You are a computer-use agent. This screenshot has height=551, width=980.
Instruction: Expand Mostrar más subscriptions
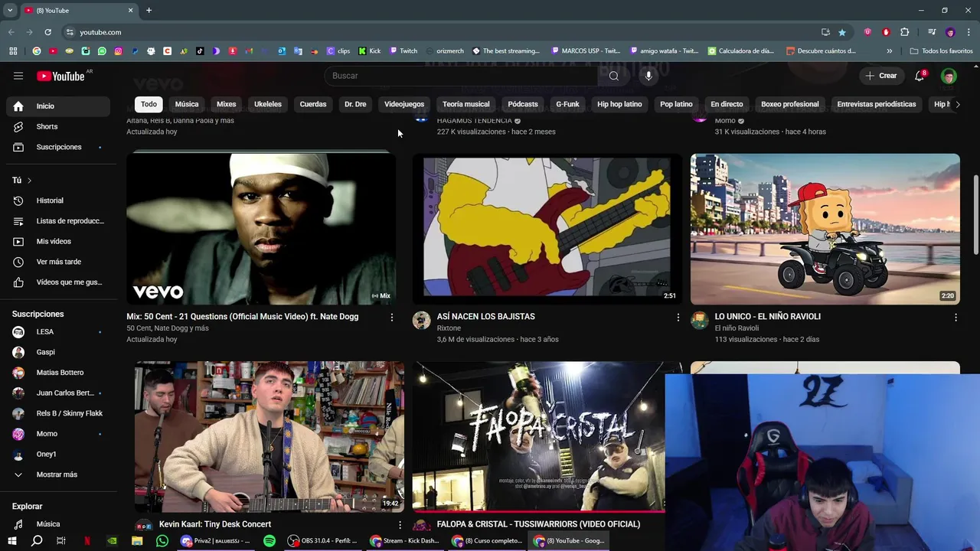coord(57,474)
